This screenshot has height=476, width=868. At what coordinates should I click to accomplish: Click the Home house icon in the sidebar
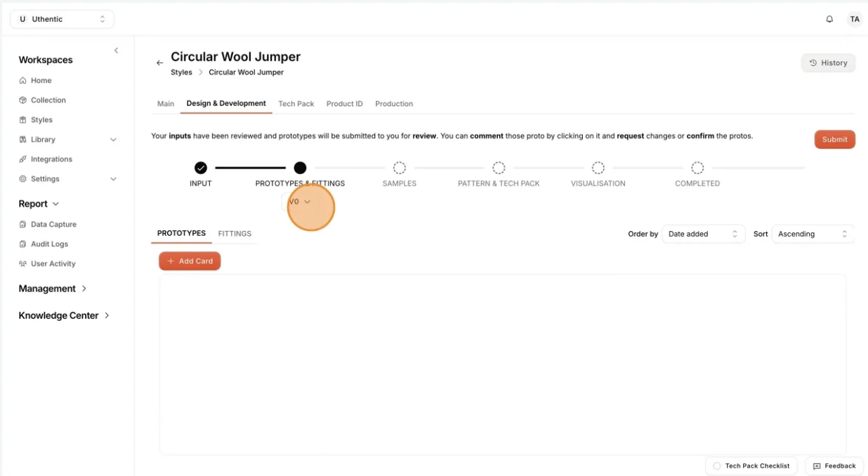coord(23,81)
